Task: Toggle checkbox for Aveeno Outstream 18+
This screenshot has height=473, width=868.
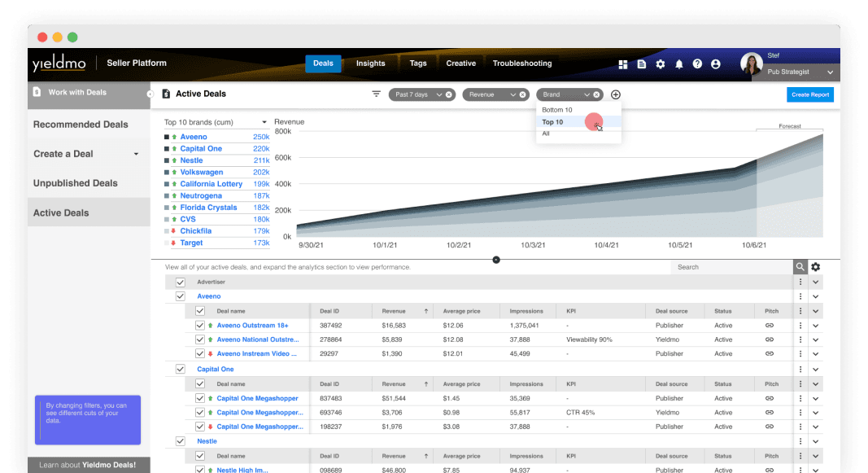Action: click(200, 326)
